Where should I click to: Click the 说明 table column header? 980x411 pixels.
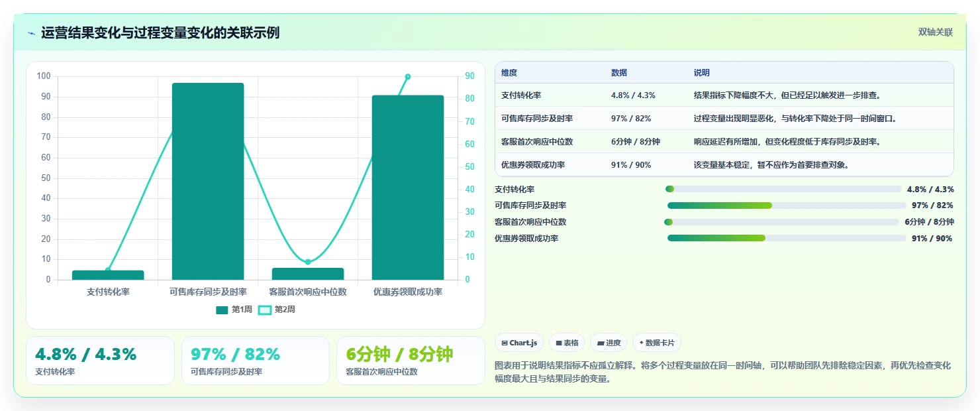pos(701,73)
